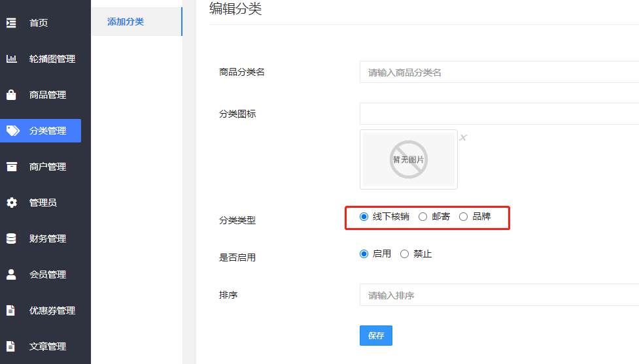Click the 暂无图片 placeholder thumbnail
The height and width of the screenshot is (364, 639).
point(409,159)
